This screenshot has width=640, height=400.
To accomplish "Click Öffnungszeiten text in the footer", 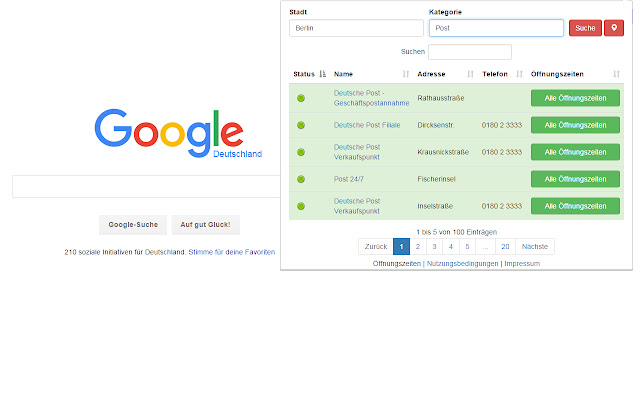I will tap(397, 264).
